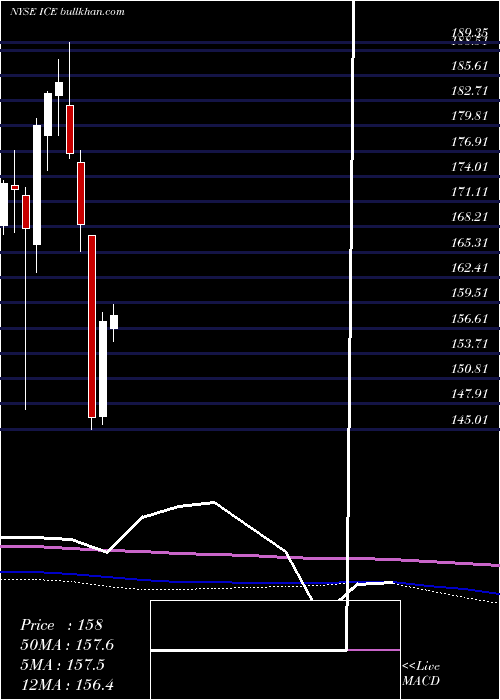
Task: Click the last small white candlestick near 157
Action: pos(114,322)
